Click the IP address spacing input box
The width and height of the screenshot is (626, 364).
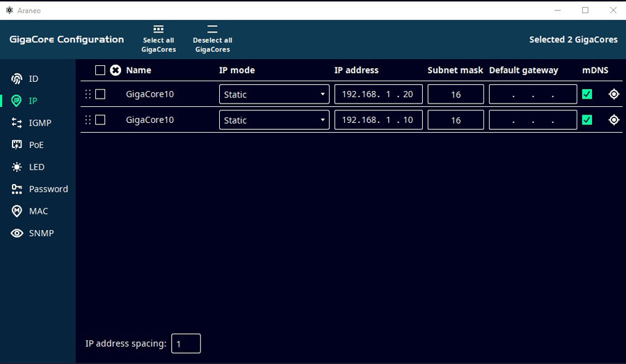pos(186,343)
